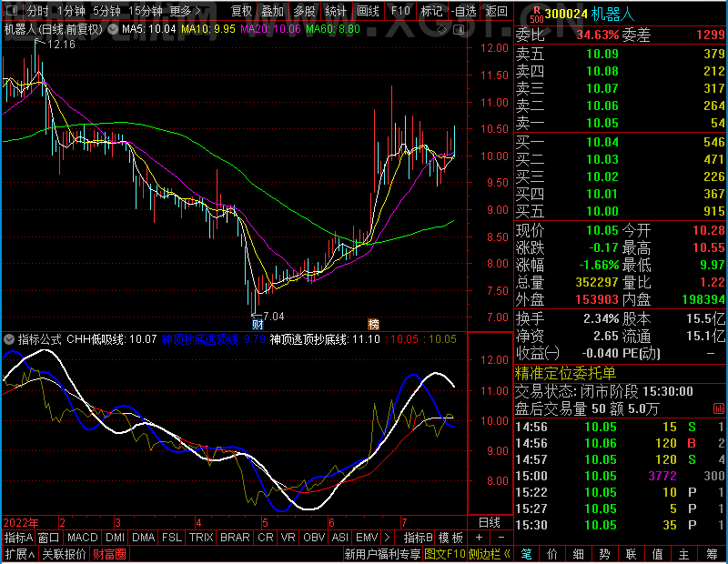Click the 标记 mark button
The width and height of the screenshot is (728, 564).
[x=431, y=11]
